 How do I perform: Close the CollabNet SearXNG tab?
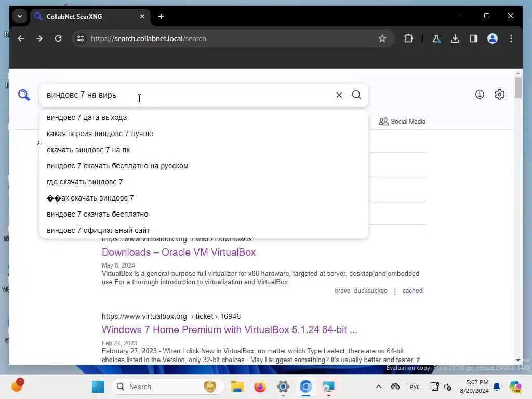click(142, 16)
